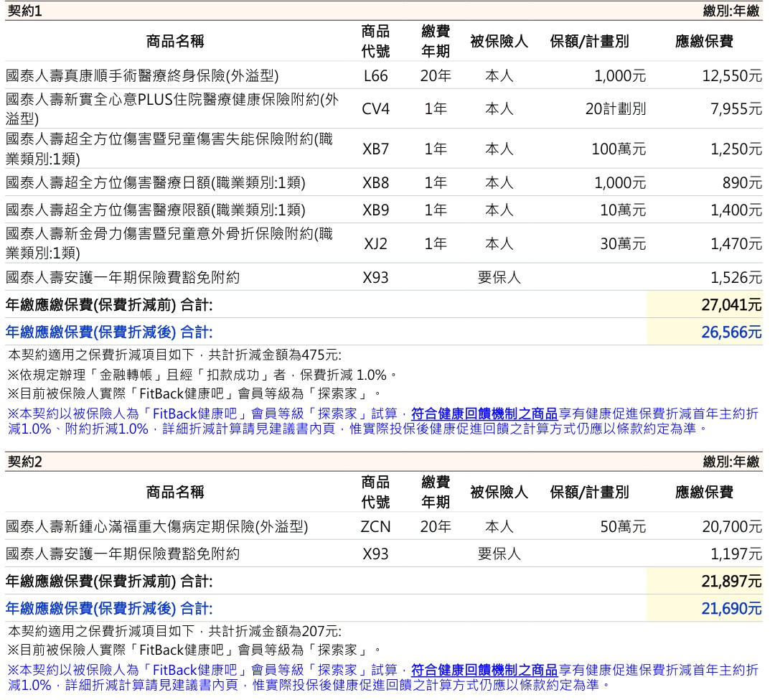
Task: Click highlighted discounted total 21,690元
Action: tap(731, 609)
